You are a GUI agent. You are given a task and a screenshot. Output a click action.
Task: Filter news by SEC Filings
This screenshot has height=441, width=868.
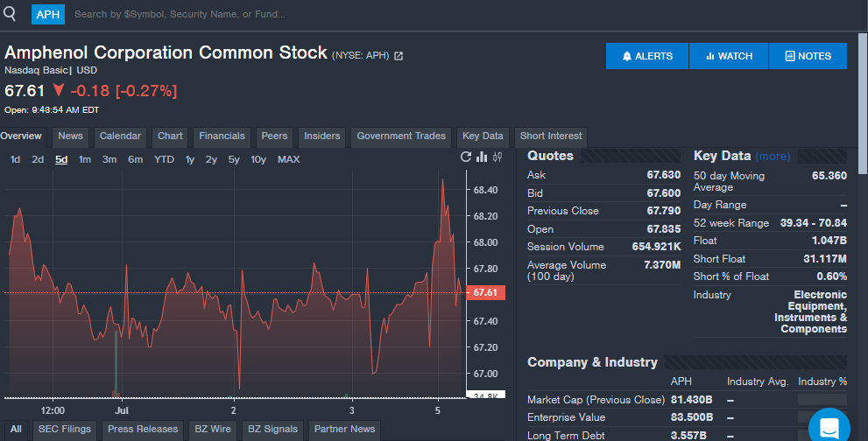point(64,429)
